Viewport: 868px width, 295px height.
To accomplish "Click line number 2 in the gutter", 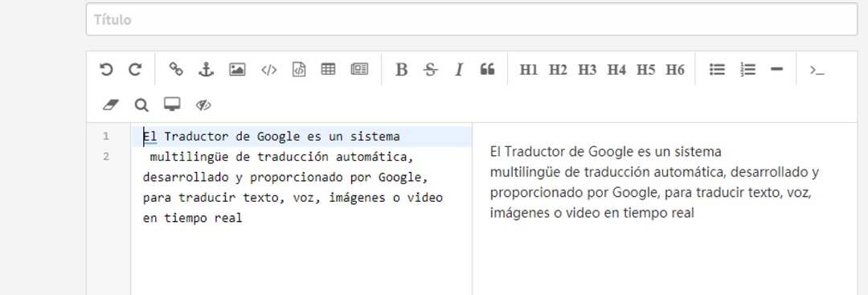I will 106,157.
